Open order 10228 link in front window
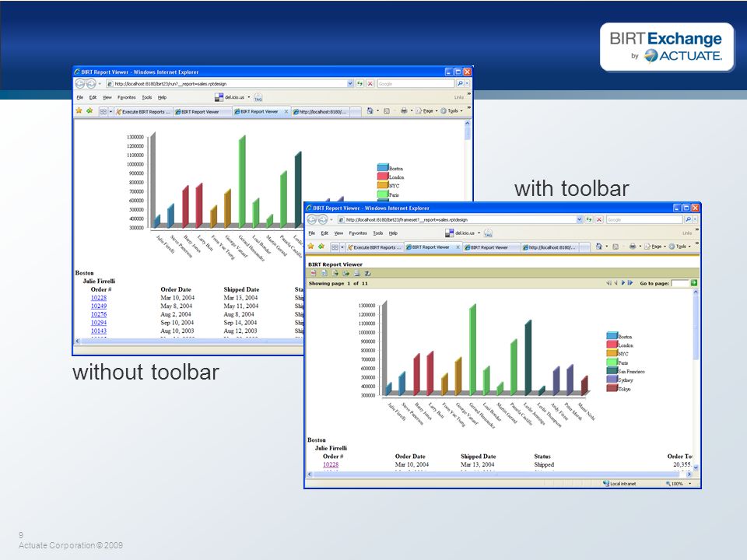747x560 pixels. pos(331,464)
